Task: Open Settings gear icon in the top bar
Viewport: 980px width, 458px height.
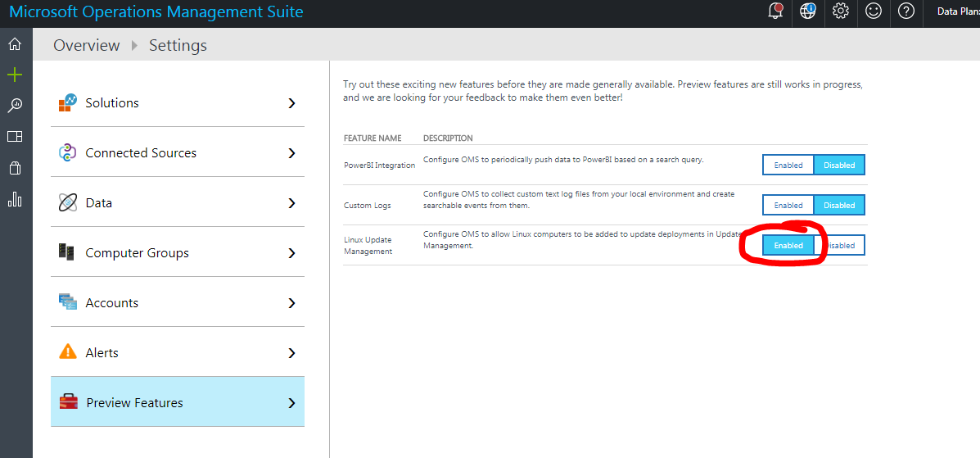Action: point(841,11)
